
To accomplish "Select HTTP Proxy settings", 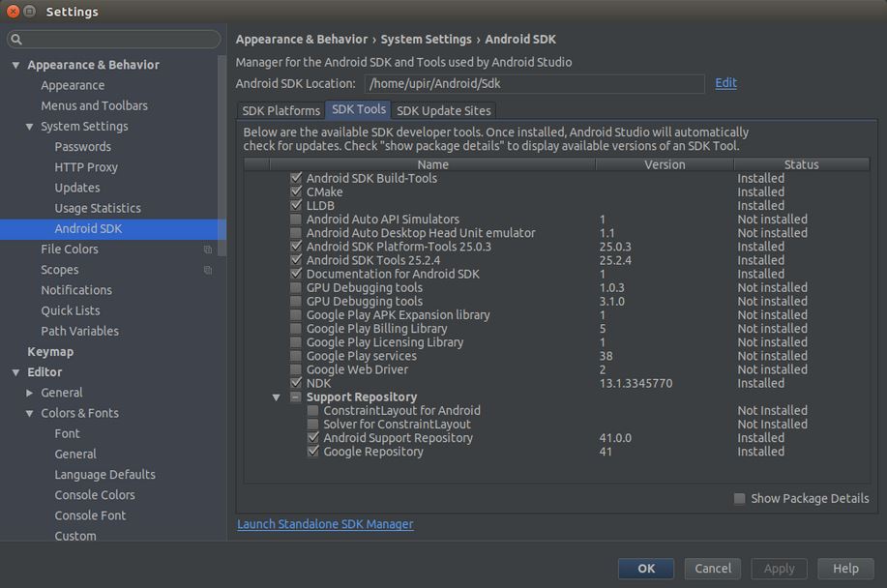I will coord(86,167).
